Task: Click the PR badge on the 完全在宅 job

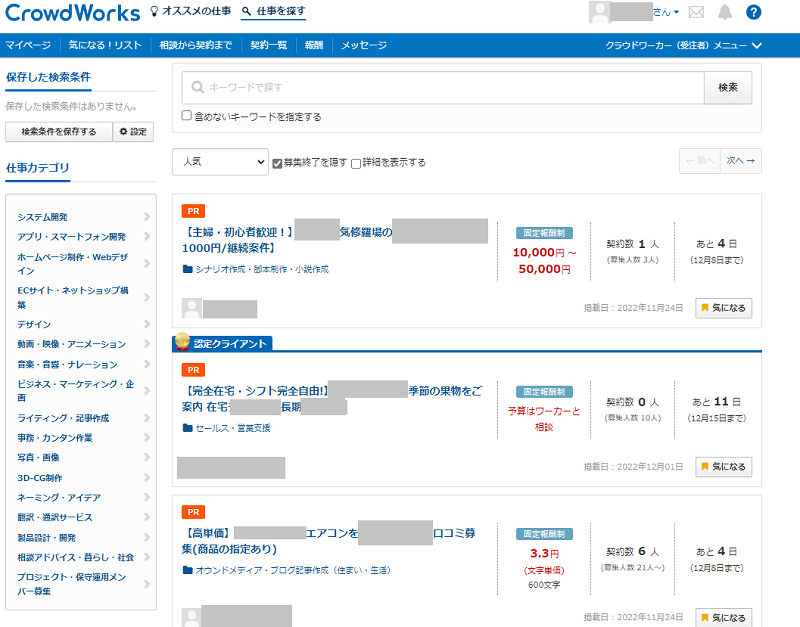Action: (193, 370)
